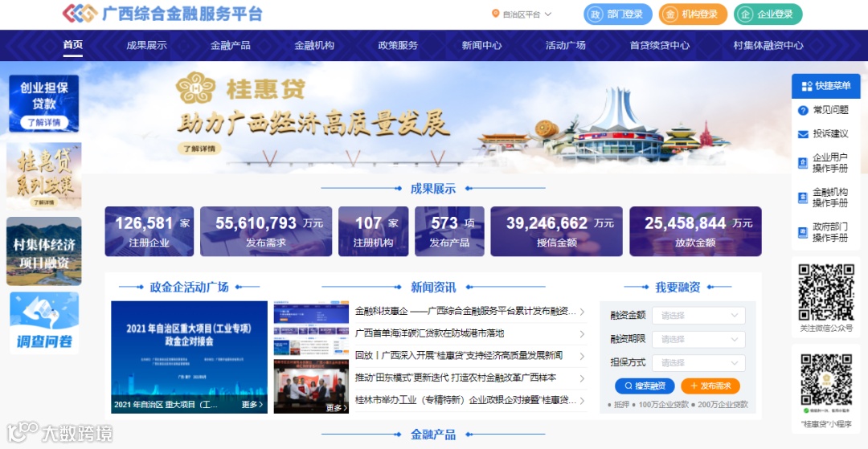Open 成果展示 menu item
868x449 pixels.
(x=147, y=45)
